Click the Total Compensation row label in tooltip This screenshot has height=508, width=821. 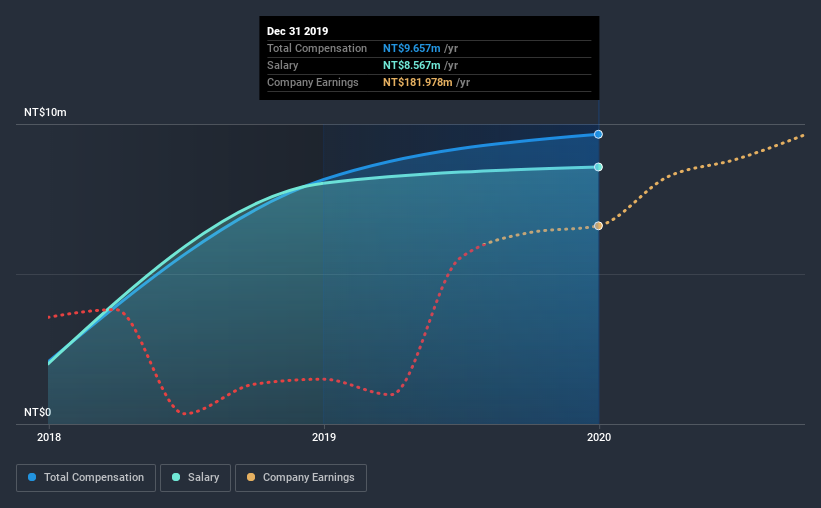point(317,48)
